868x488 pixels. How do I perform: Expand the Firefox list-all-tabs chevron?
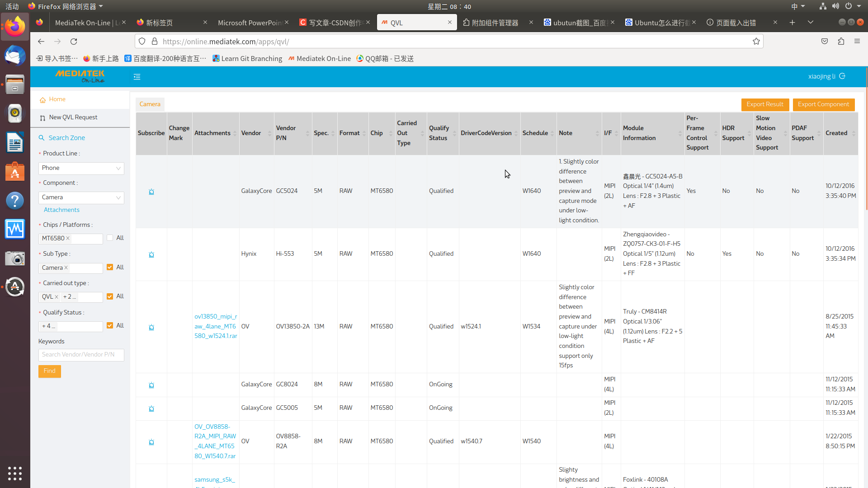point(811,23)
